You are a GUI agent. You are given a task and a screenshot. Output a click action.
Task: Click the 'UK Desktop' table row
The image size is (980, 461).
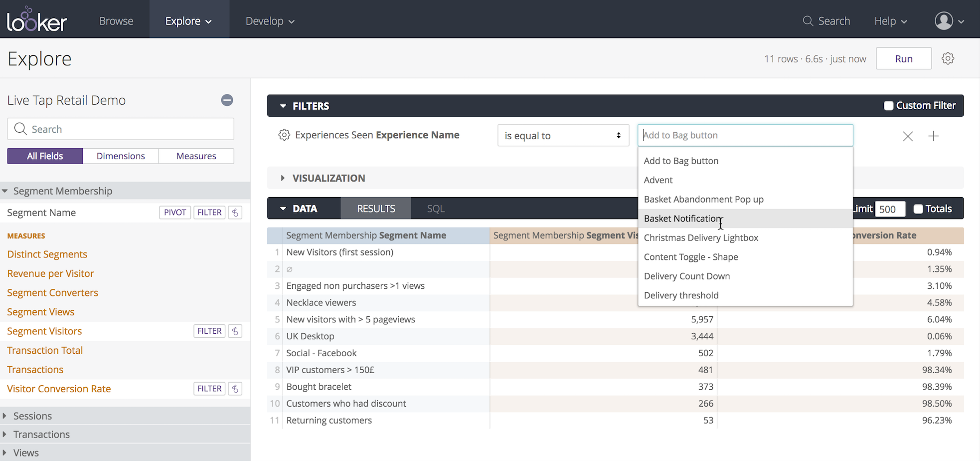tap(615, 336)
